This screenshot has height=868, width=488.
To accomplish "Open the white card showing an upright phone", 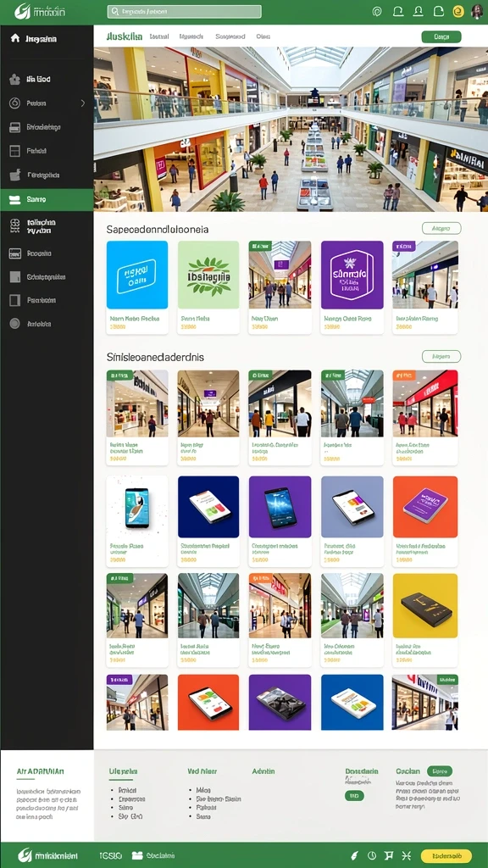I will (137, 507).
